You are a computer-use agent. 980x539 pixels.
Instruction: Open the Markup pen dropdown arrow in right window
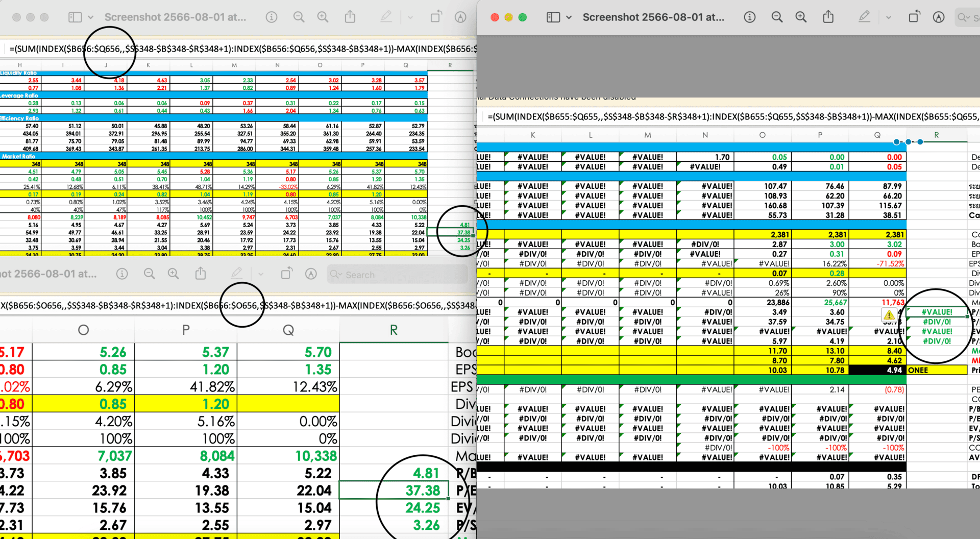coord(888,17)
